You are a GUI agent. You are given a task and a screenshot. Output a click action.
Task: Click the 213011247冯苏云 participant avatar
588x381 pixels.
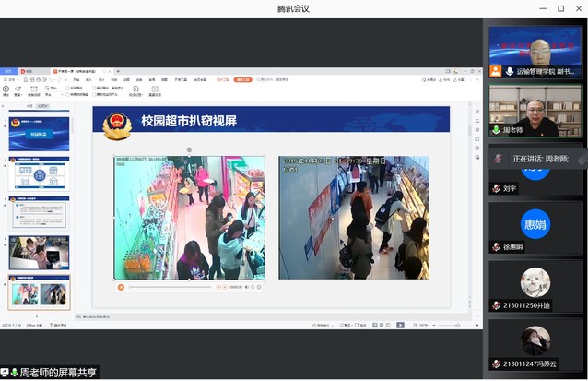point(535,339)
